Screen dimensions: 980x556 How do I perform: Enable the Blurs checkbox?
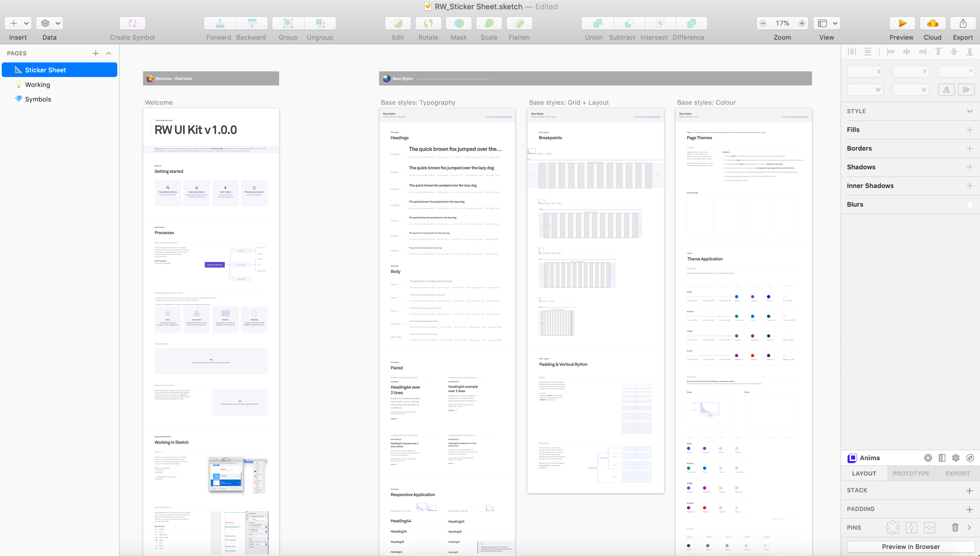pos(970,205)
